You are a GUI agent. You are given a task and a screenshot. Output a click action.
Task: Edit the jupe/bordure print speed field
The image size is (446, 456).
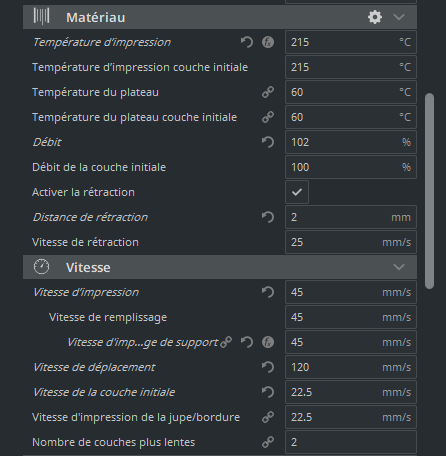[x=351, y=417]
